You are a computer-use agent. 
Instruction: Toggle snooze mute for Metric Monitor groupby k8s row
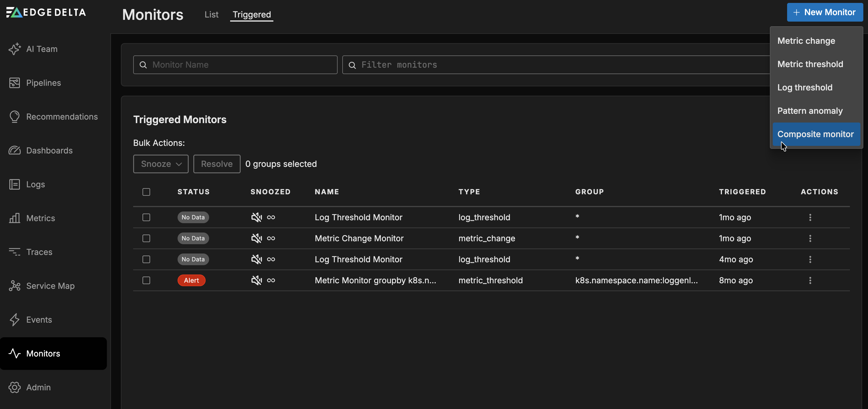(x=256, y=280)
